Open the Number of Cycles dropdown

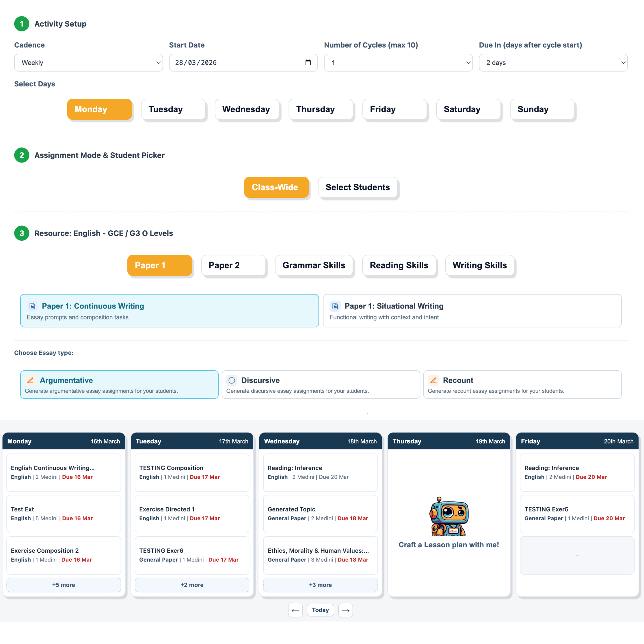point(398,62)
